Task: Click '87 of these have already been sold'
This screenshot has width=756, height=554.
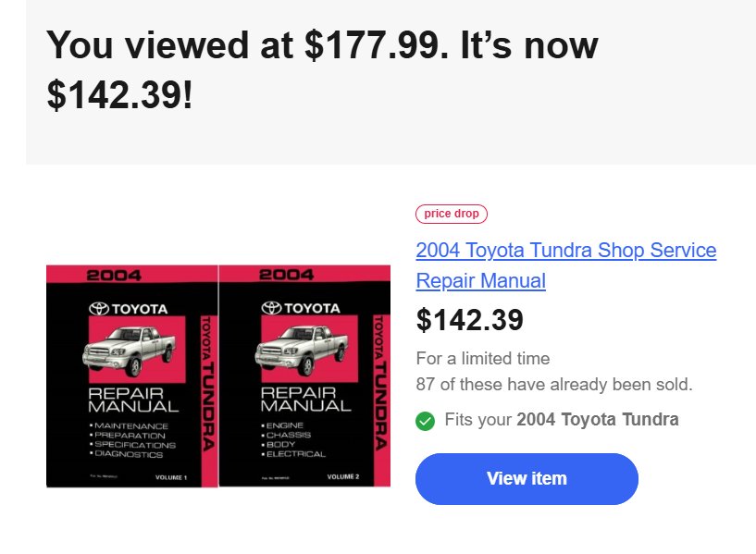Action: coord(554,385)
